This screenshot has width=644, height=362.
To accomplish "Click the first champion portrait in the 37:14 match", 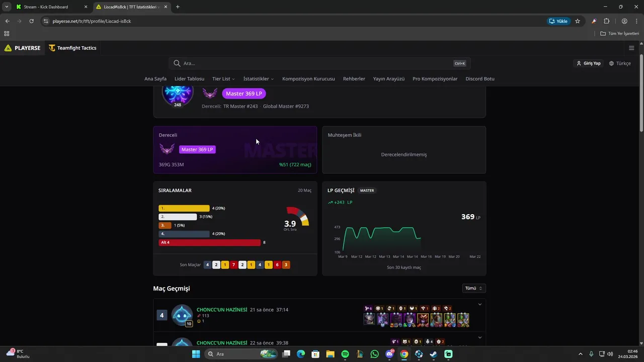I will tap(369, 319).
